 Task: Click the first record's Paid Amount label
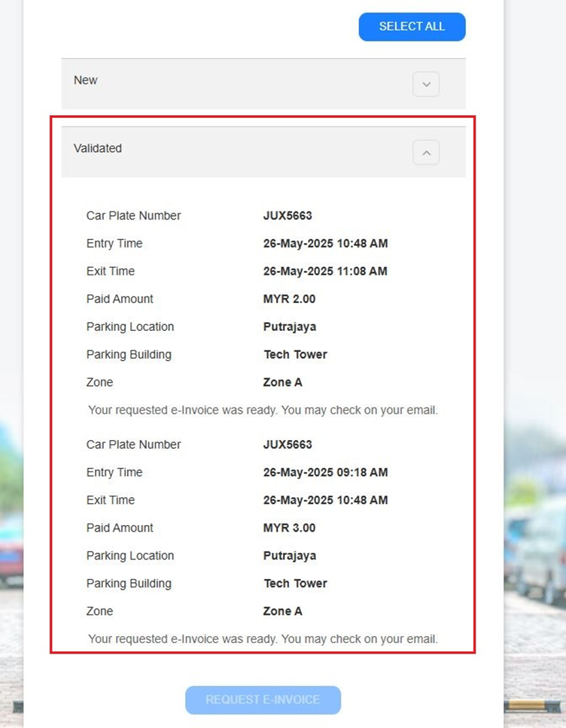[x=120, y=299]
